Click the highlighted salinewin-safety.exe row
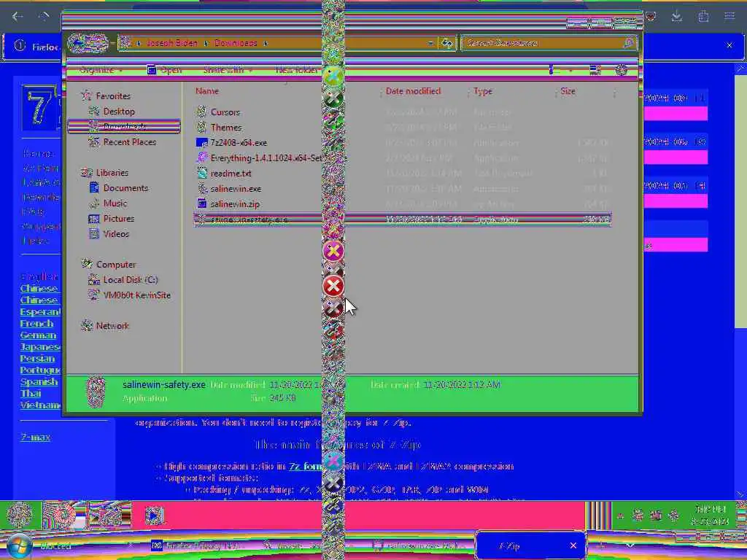Screen dimensions: 747x560 403,219
